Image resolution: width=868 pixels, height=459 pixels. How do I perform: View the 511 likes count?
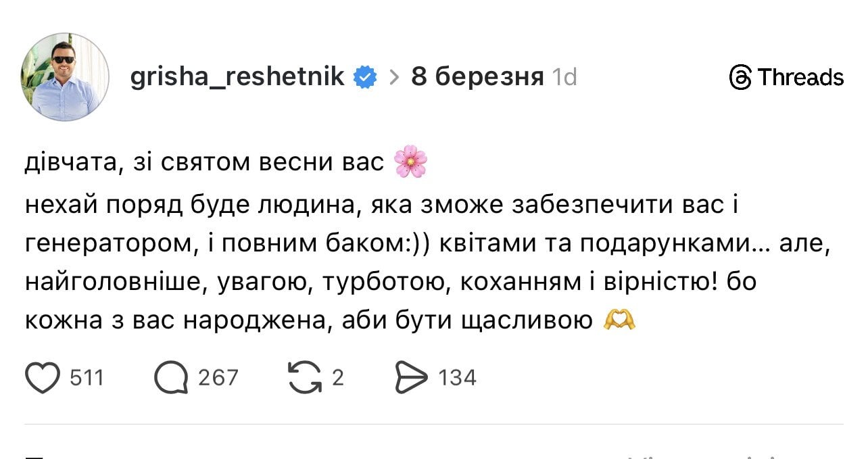(x=87, y=377)
